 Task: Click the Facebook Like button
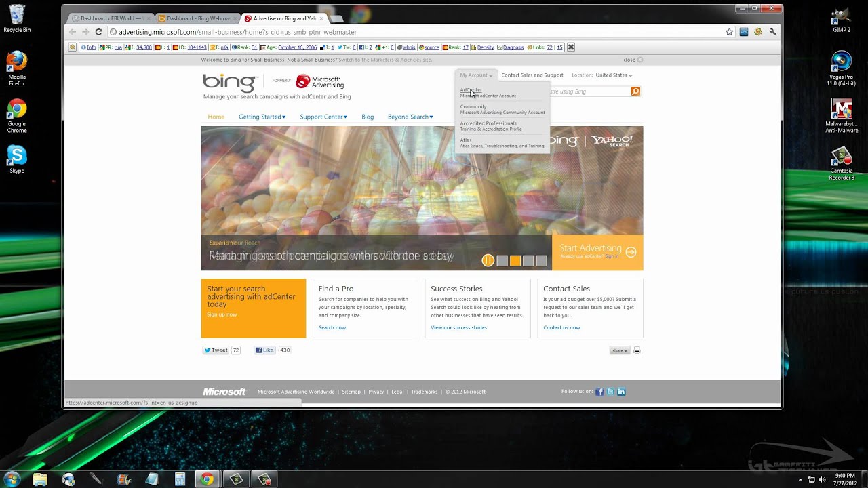pyautogui.click(x=264, y=350)
